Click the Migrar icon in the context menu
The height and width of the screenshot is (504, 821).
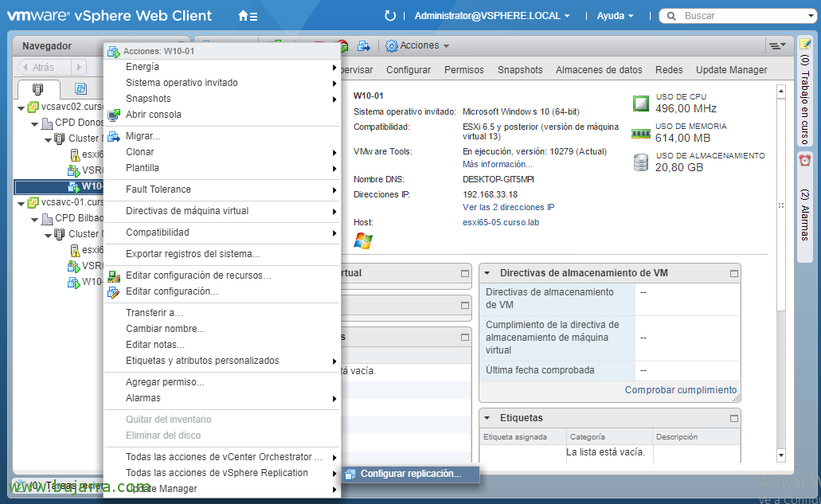click(114, 137)
